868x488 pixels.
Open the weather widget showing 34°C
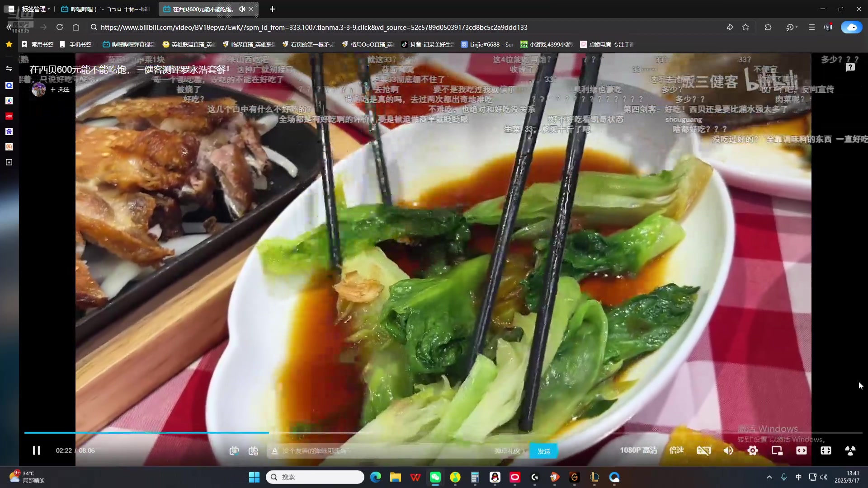tap(27, 477)
